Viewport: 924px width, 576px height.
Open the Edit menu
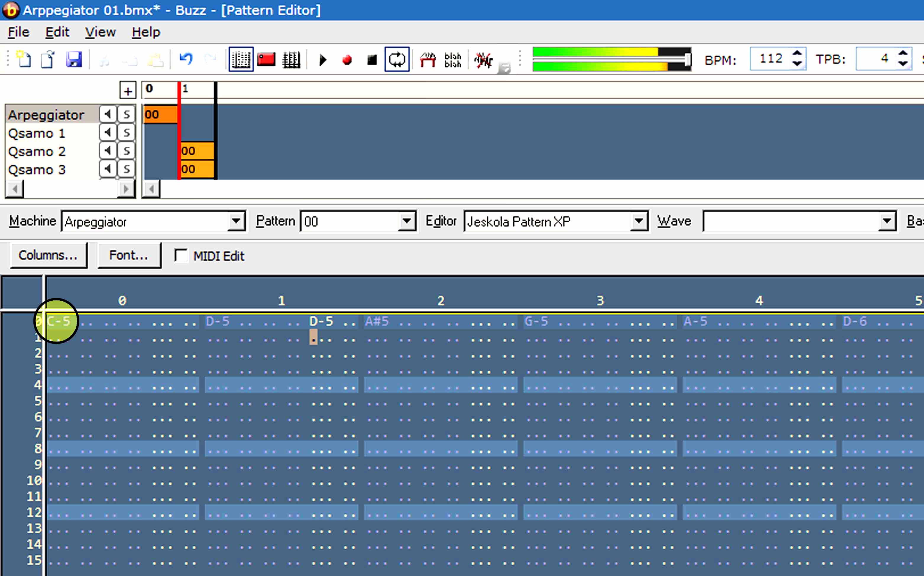[57, 32]
